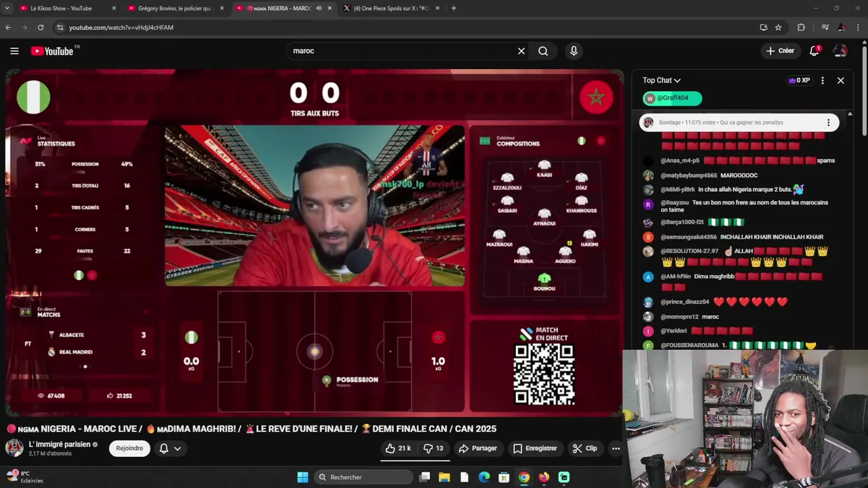Mute the Nigeria - Maroc tab audio

pyautogui.click(x=319, y=8)
